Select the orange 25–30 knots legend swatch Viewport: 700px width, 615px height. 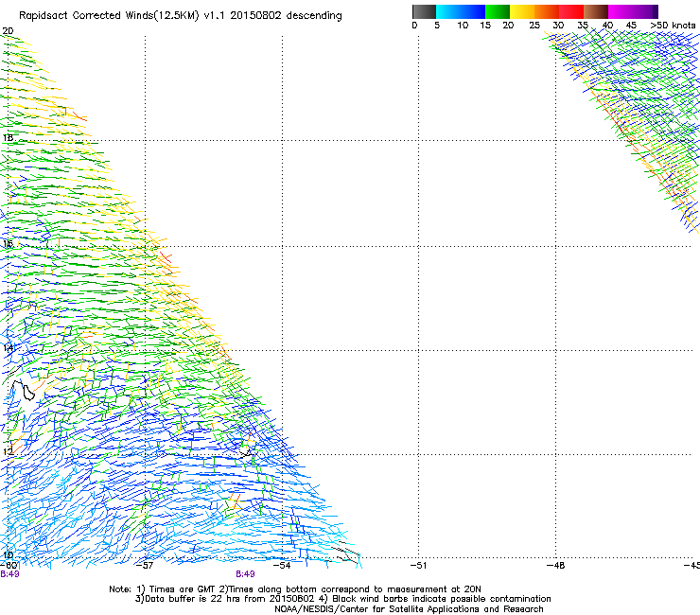[x=547, y=11]
